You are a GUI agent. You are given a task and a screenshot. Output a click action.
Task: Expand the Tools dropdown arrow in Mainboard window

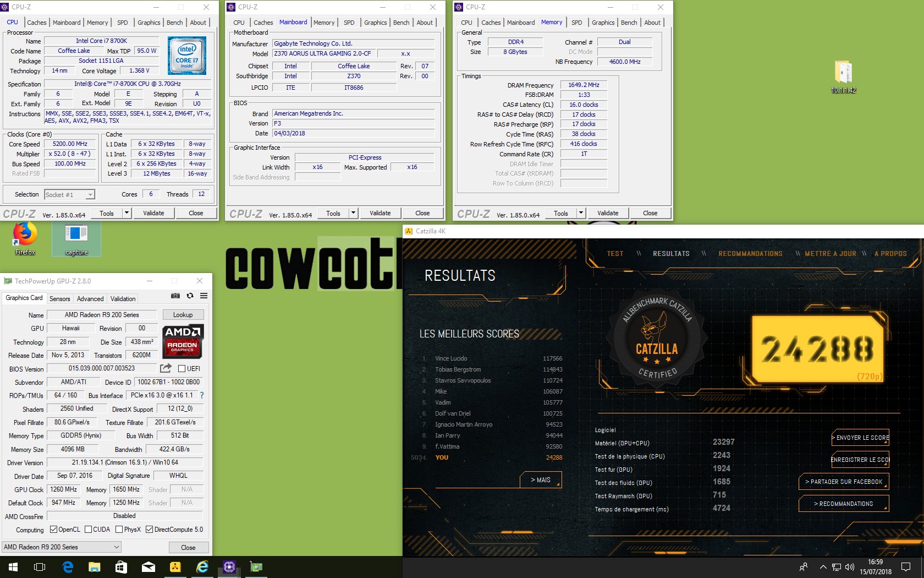click(353, 213)
